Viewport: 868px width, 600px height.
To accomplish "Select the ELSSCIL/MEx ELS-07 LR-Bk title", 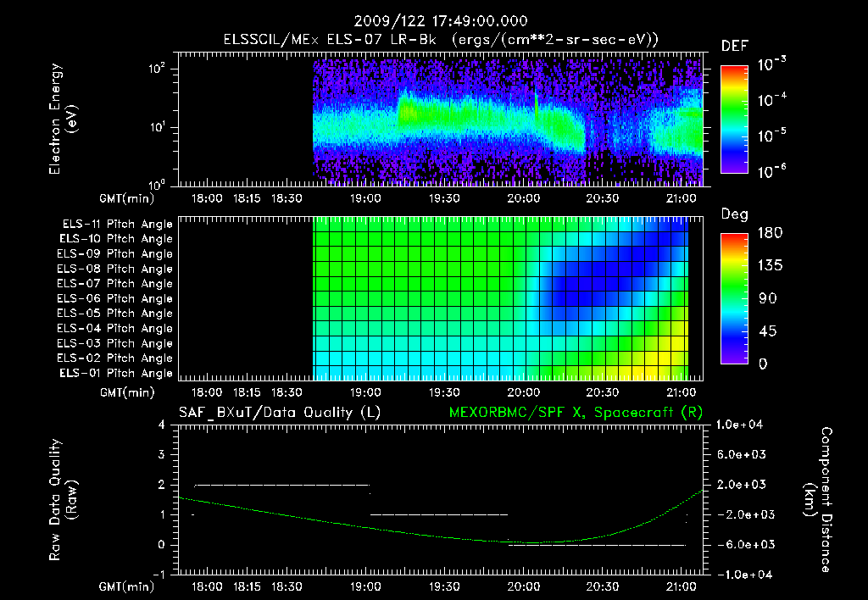I will coord(330,39).
